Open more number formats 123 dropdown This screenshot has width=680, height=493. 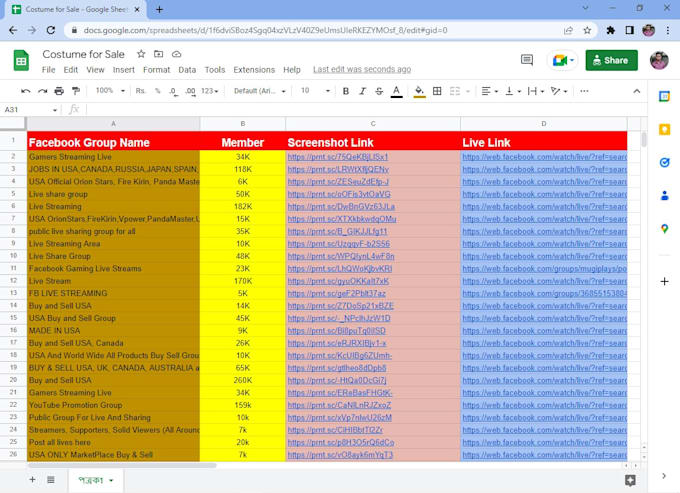point(209,91)
